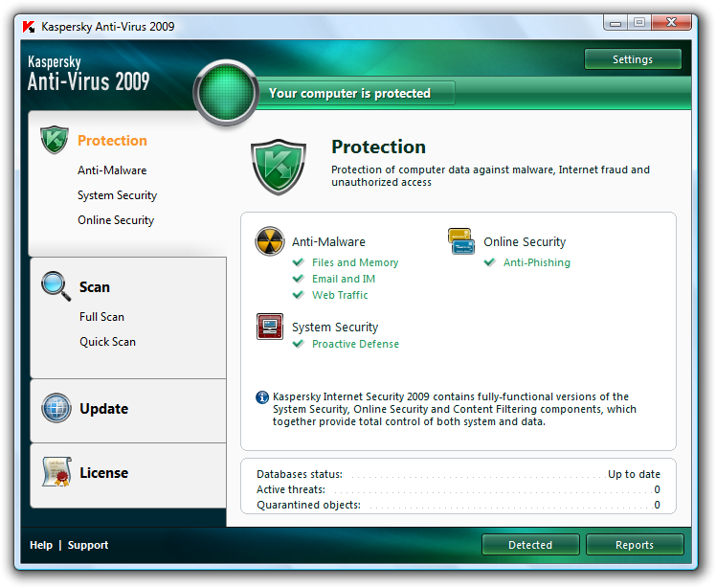This screenshot has width=716, height=588.
Task: Open the Files and Memory component
Action: pyautogui.click(x=355, y=262)
